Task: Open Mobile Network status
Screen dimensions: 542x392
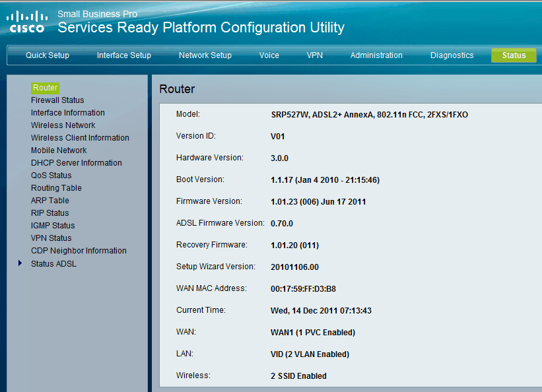Action: pyautogui.click(x=59, y=150)
